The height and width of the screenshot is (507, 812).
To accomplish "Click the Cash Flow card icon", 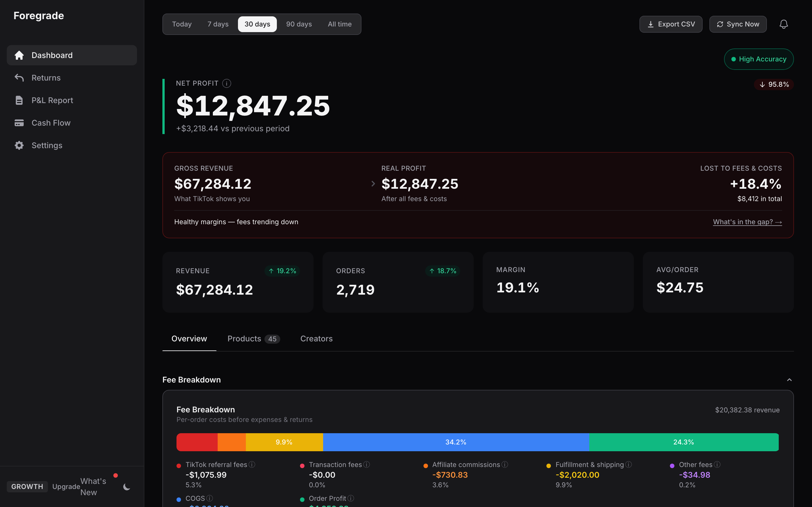I will (x=19, y=123).
